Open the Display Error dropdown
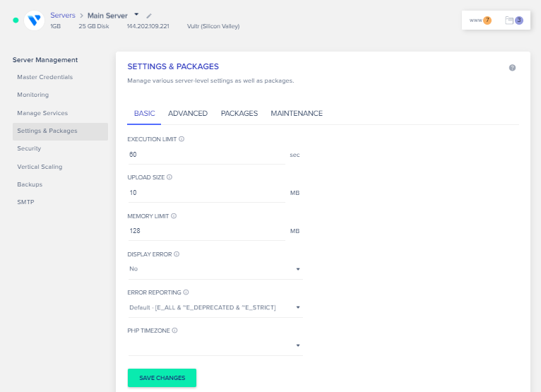541x392 pixels. pos(215,269)
